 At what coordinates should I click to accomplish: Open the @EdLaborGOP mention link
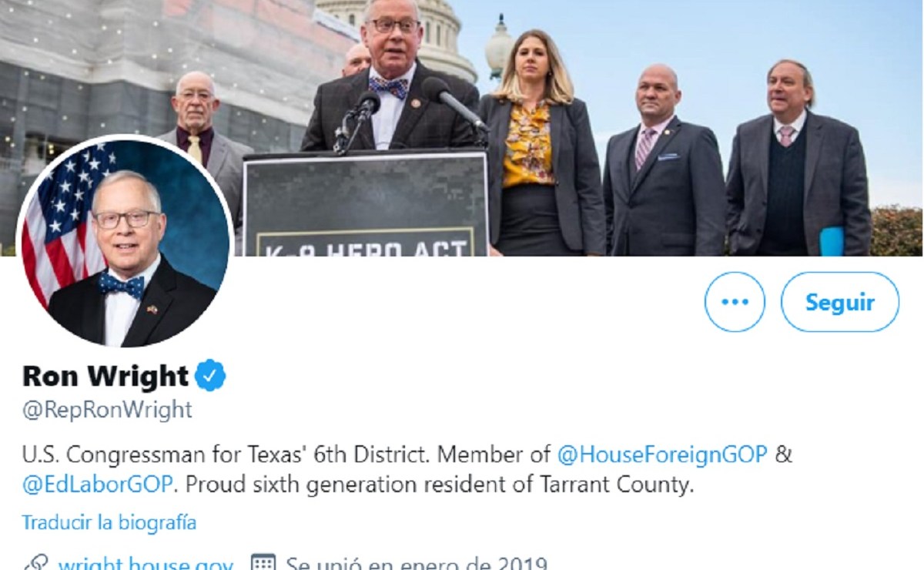click(x=99, y=486)
